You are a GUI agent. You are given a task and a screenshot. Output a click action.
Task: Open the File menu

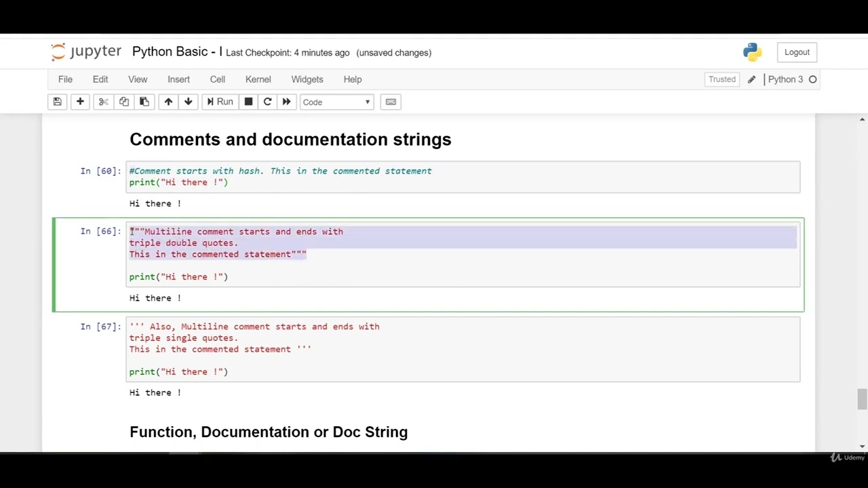[65, 79]
